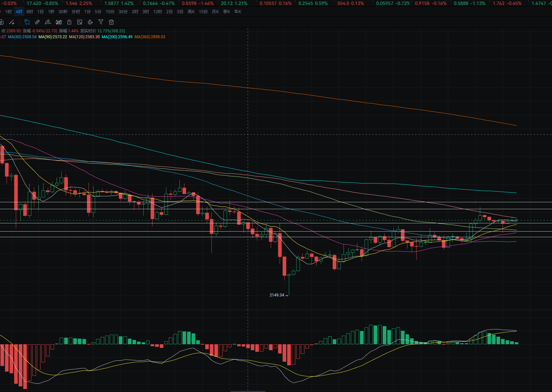Click the trash delete drawings icon
552x392 pixels.
[111, 22]
